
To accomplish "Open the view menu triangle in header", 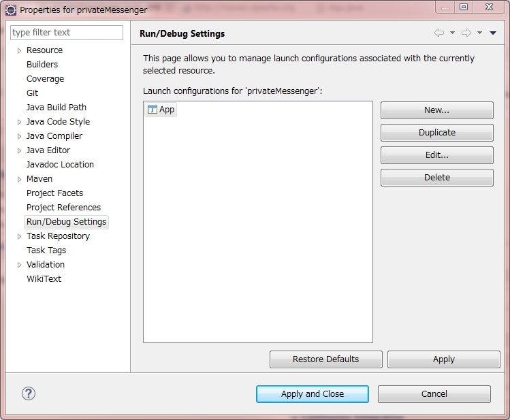I will click(493, 33).
